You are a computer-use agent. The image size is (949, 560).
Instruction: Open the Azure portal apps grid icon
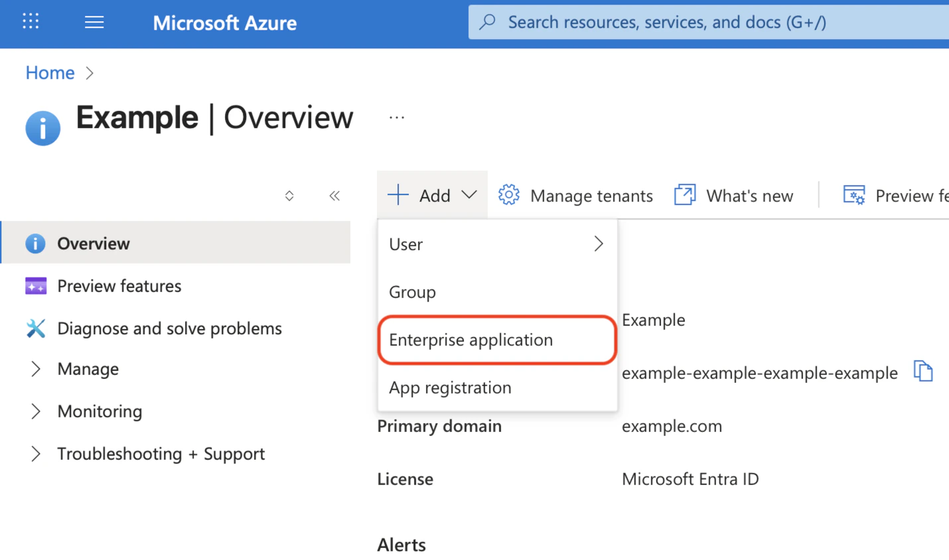[x=31, y=21]
